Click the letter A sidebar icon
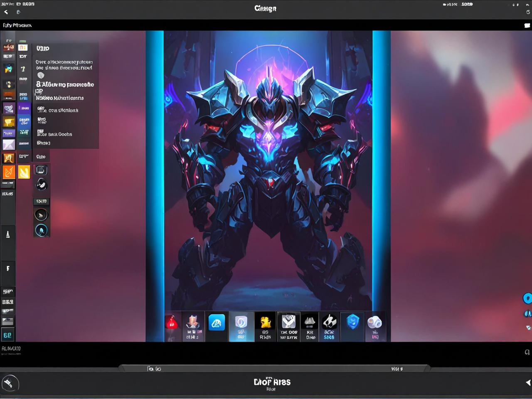This screenshot has height=399, width=532. [8, 235]
